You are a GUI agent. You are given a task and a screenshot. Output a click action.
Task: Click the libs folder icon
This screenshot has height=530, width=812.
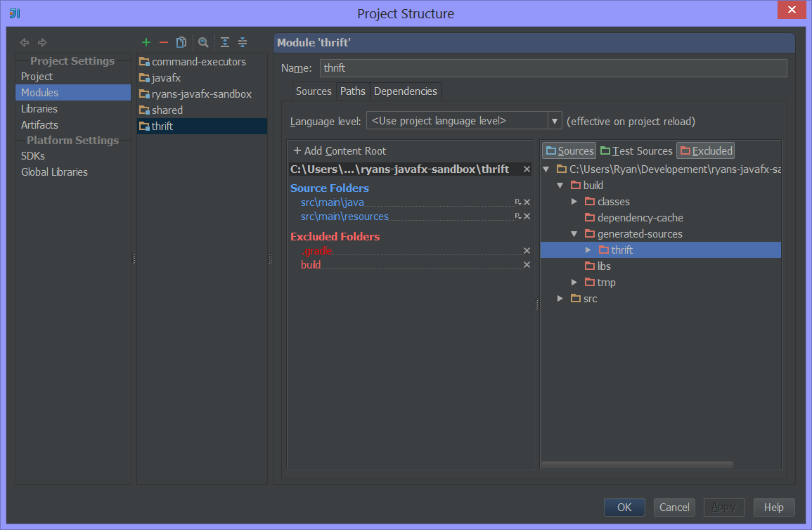click(590, 266)
